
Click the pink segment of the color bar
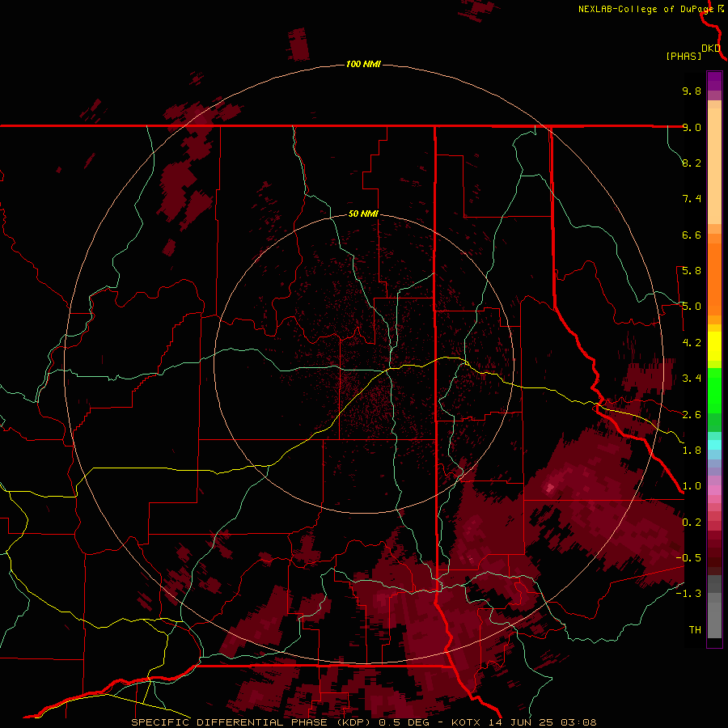(x=714, y=490)
